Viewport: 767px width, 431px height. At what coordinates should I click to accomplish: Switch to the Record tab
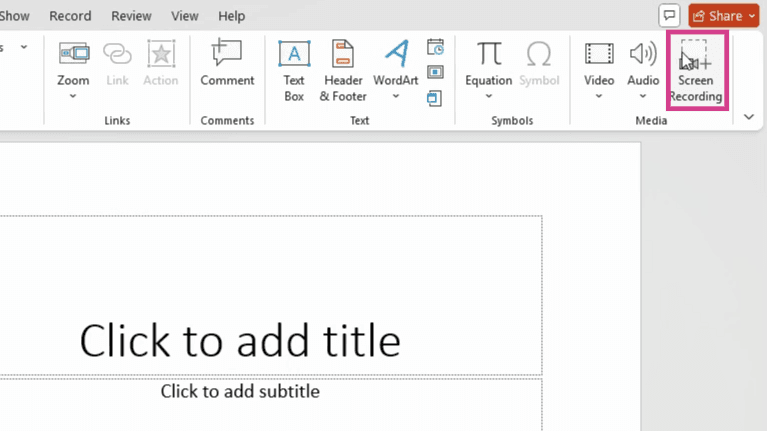pos(70,16)
